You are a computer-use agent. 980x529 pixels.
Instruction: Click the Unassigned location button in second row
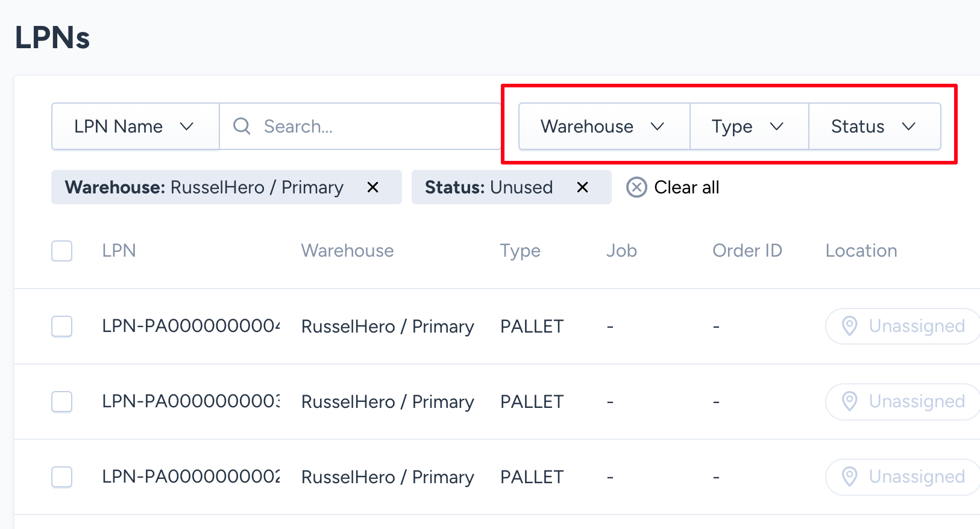(903, 401)
